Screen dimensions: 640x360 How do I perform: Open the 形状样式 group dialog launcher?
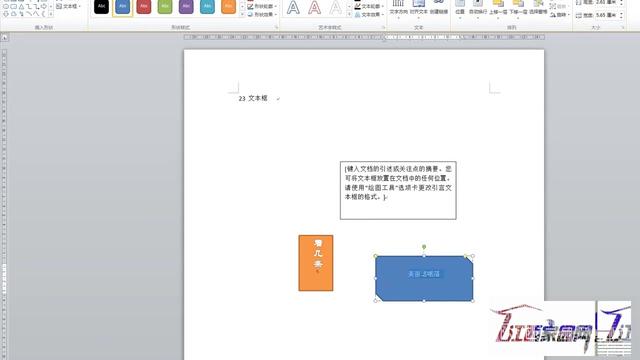277,28
